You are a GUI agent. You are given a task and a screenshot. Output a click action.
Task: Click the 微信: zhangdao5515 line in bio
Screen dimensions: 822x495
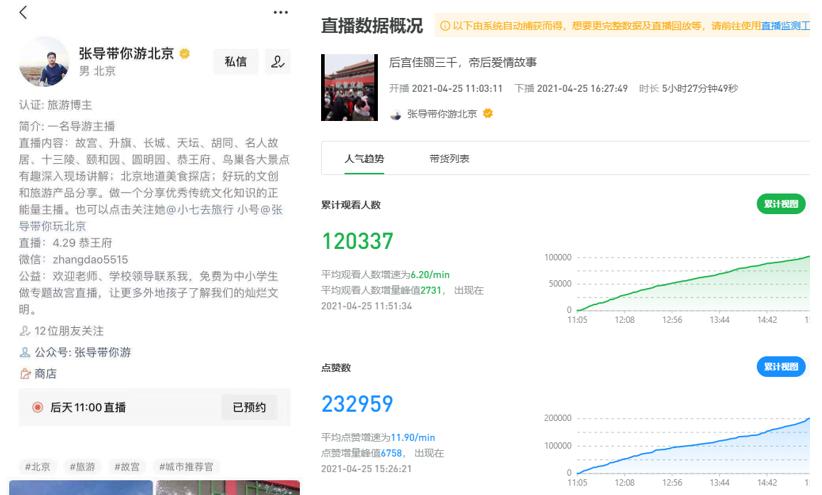(x=73, y=259)
